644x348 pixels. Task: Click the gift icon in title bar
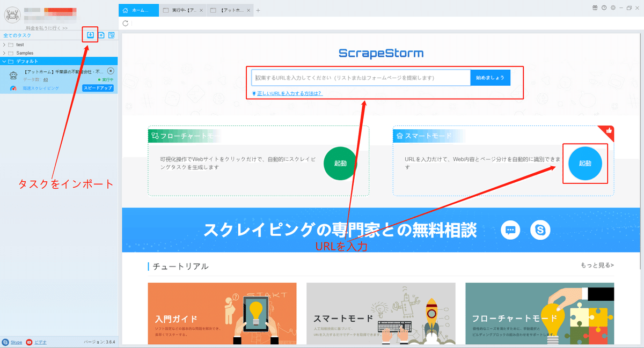pos(595,8)
